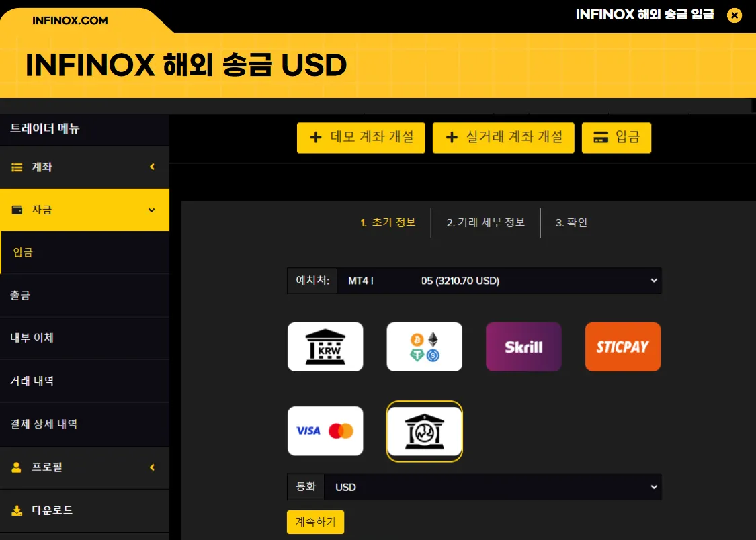Image resolution: width=756 pixels, height=540 pixels.
Task: Choose the Visa Mastercard payment option
Action: point(325,431)
